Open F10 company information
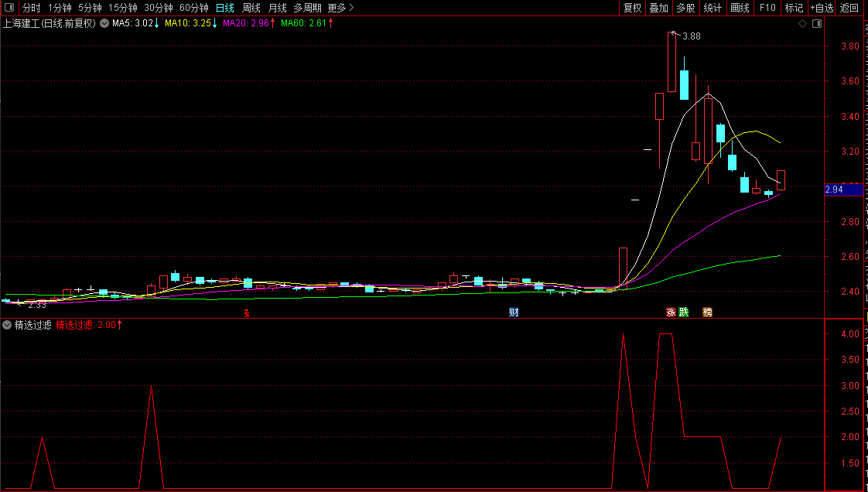 click(x=767, y=8)
